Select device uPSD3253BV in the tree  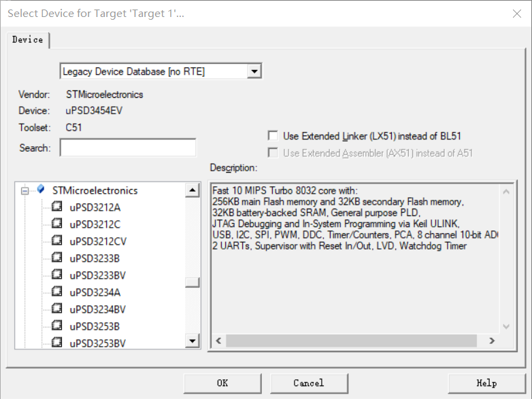[x=98, y=343]
